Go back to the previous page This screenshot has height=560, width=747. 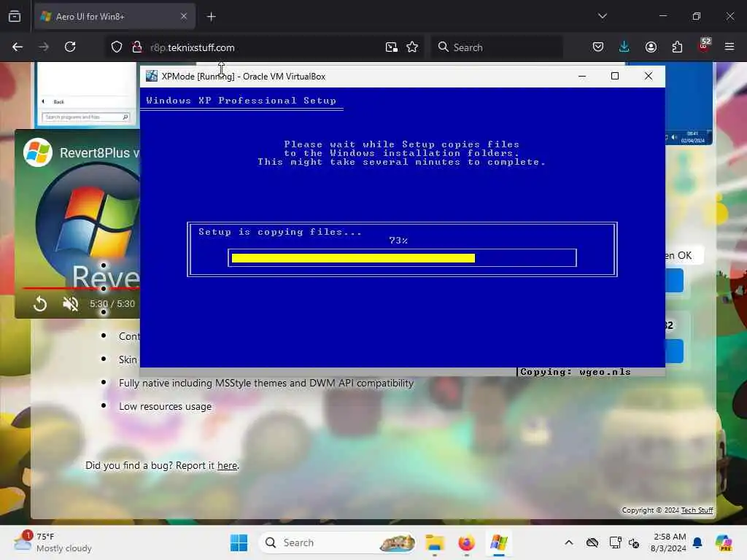(18, 47)
